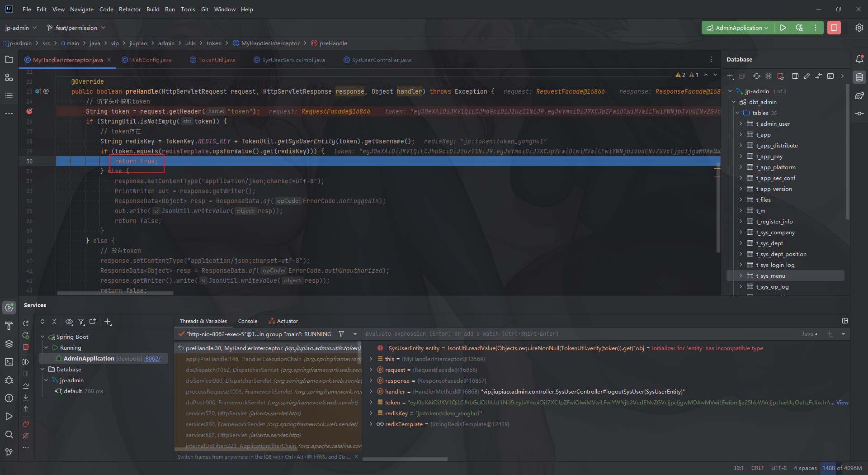Click the preHandle breadcrumb item

329,43
